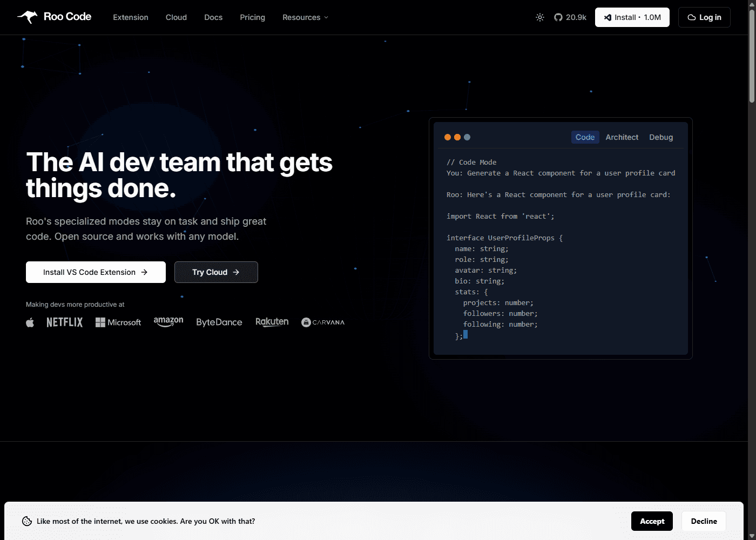Click the page vertical scrollbar thumb
Image resolution: width=756 pixels, height=540 pixels.
pos(752,56)
